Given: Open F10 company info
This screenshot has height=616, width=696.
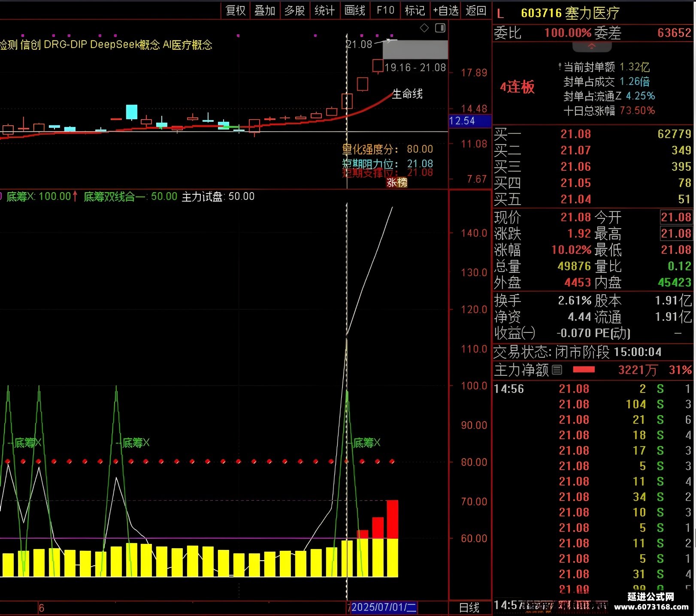Looking at the screenshot, I should pyautogui.click(x=385, y=10).
